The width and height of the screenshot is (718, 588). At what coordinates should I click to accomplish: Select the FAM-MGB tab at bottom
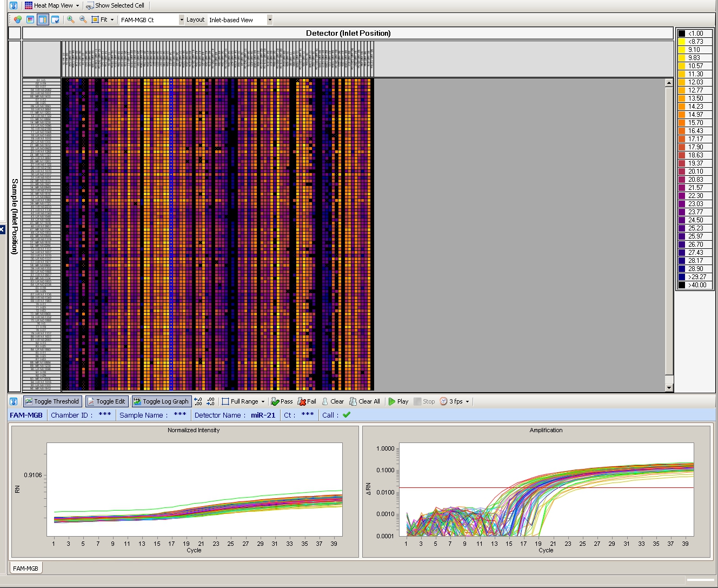(25, 569)
